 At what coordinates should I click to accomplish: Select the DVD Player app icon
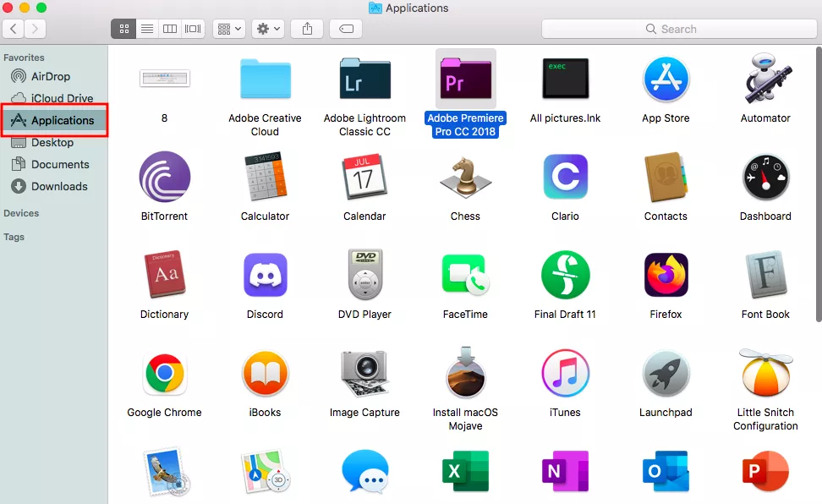pos(364,274)
